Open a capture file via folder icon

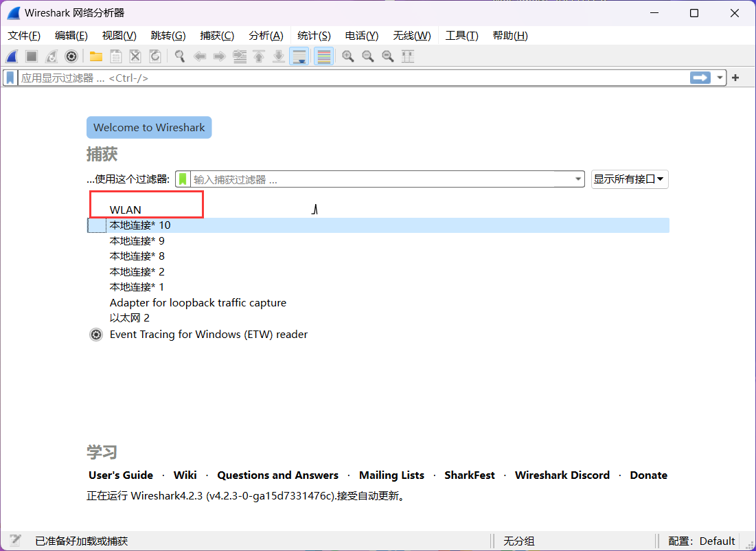pyautogui.click(x=96, y=56)
